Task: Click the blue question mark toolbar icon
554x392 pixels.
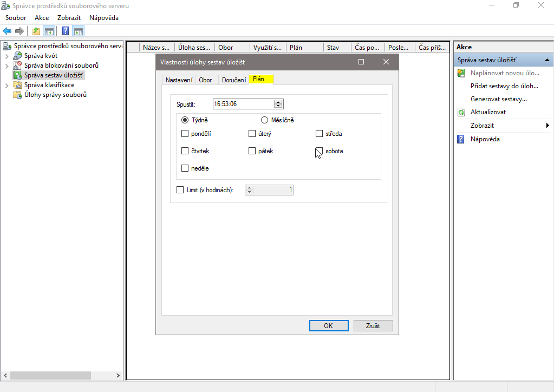Action: click(66, 31)
